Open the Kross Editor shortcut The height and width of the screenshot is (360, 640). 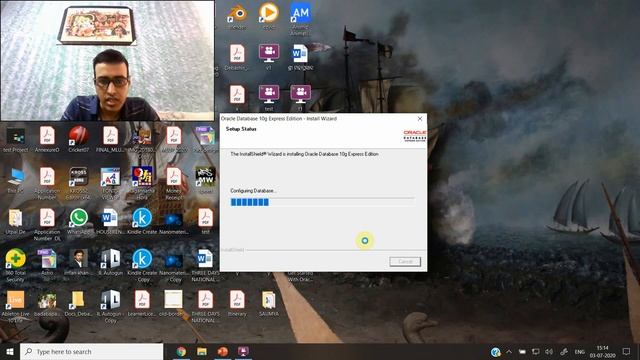(78, 183)
